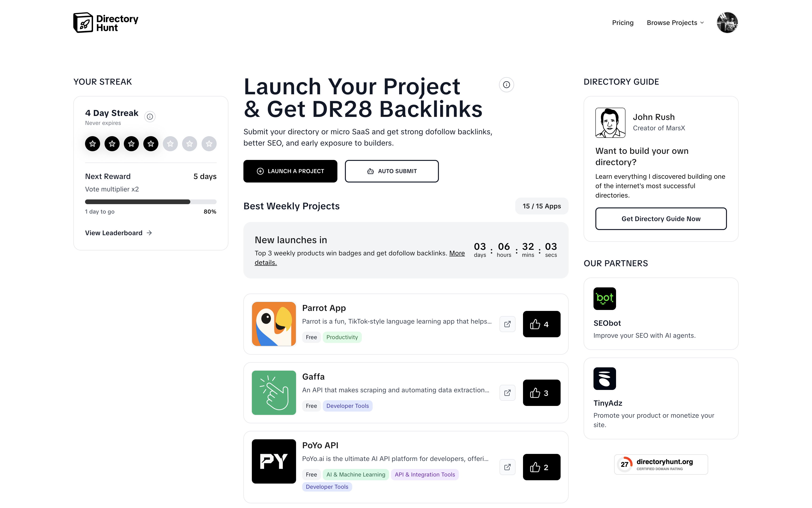Click the streak progress bar at 80%

pyautogui.click(x=151, y=202)
